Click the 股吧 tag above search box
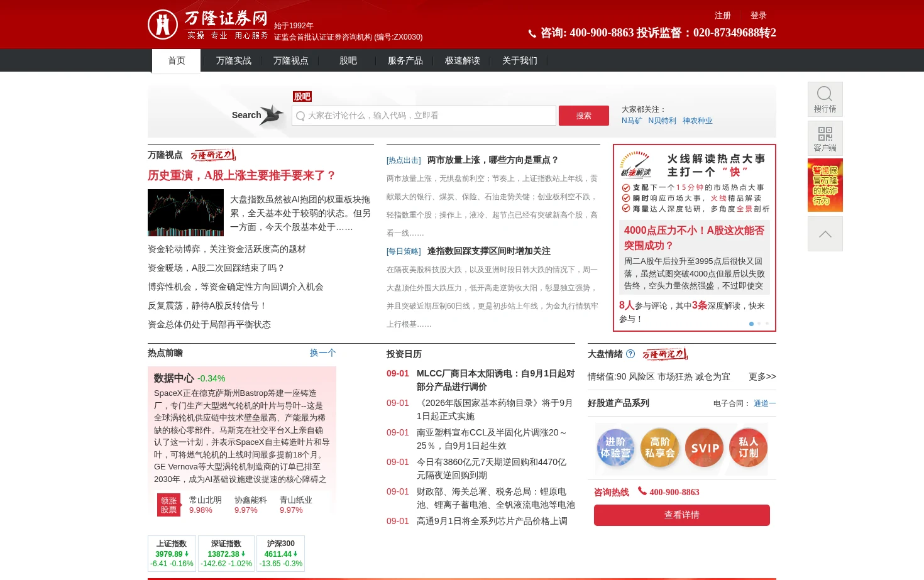924x580 pixels. click(x=302, y=96)
